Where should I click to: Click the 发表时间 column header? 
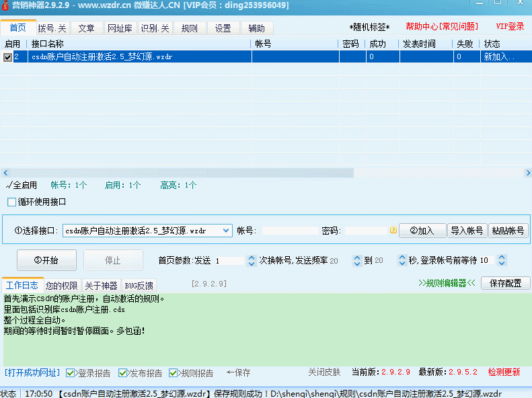pyautogui.click(x=419, y=44)
